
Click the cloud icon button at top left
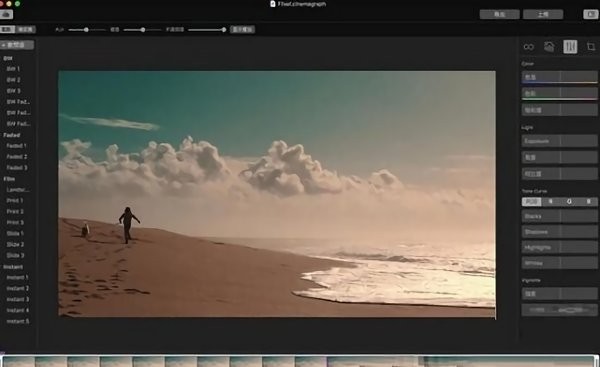coord(7,15)
